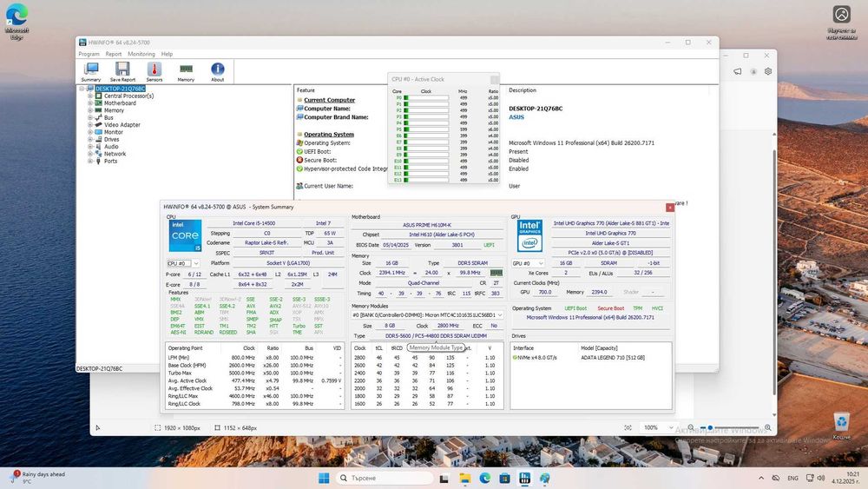Open the Help menu
868x489 pixels.
coord(167,54)
